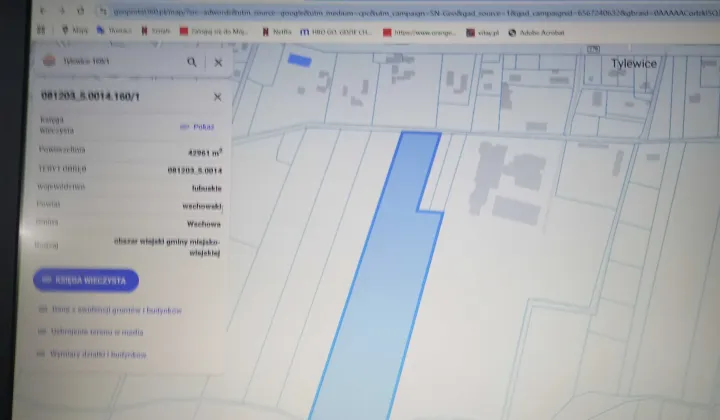Open the orange.pl bookmark

click(x=419, y=33)
